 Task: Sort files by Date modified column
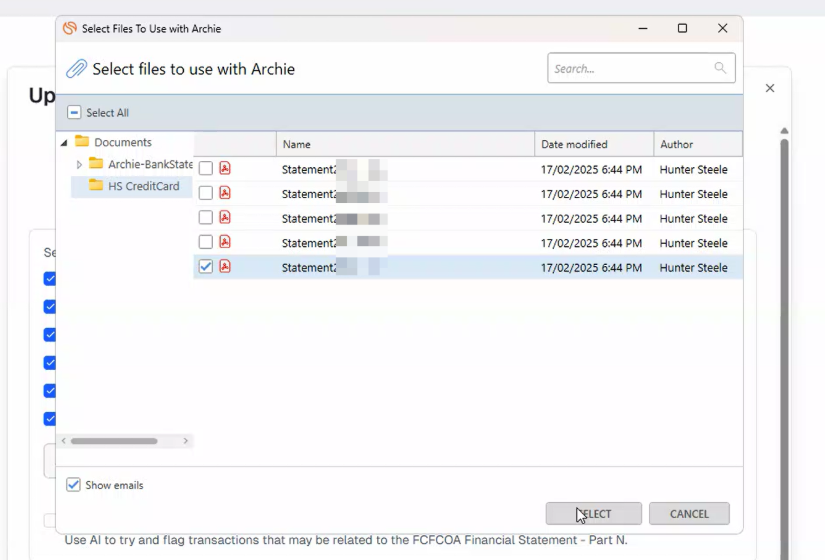point(594,144)
